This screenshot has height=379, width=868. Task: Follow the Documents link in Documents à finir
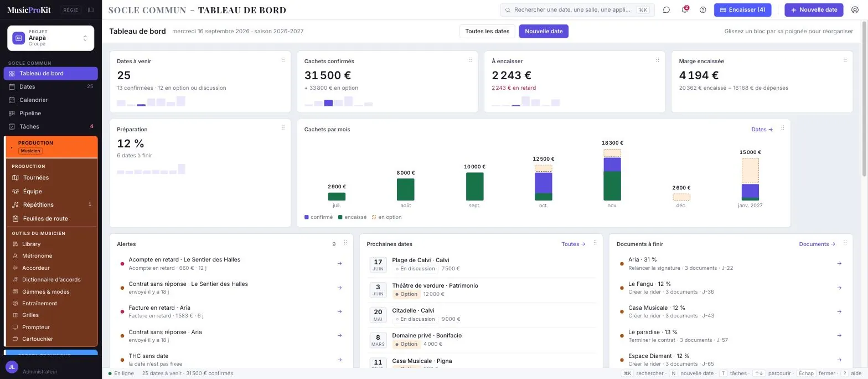817,244
